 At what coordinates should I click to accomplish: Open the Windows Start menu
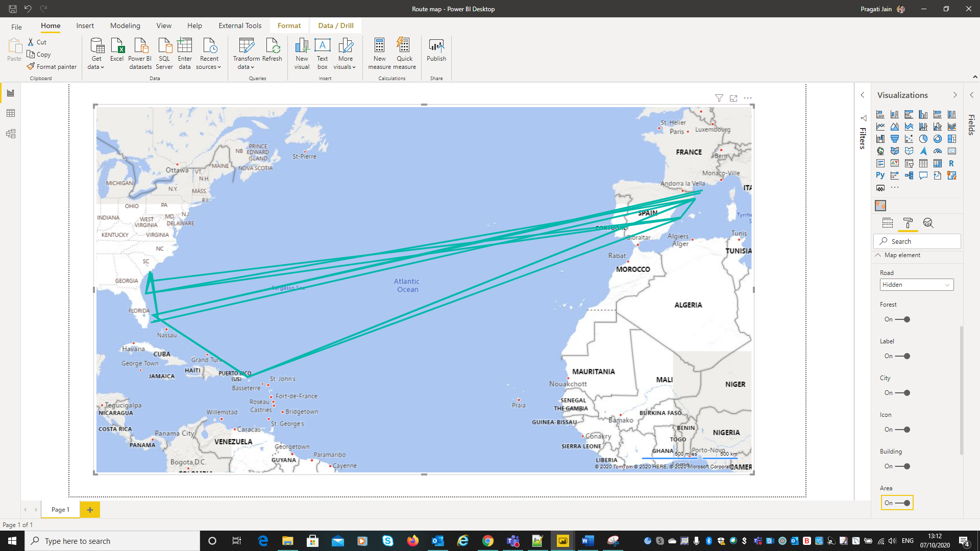[x=12, y=541]
